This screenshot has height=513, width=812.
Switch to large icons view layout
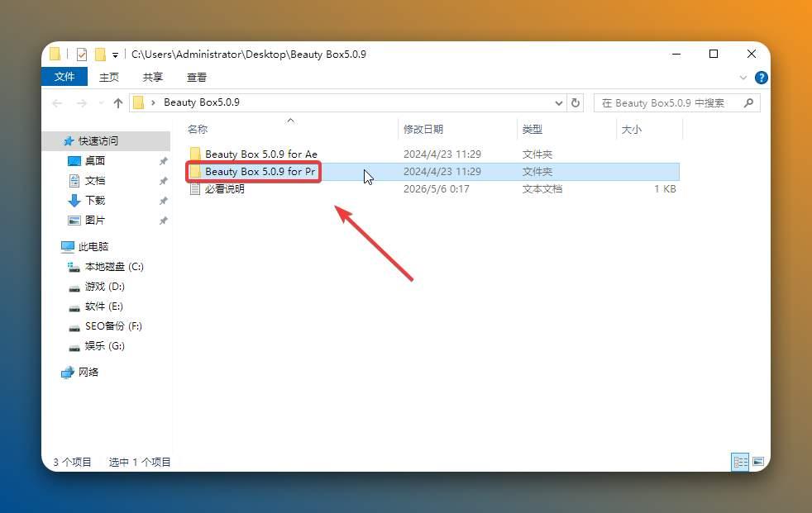point(758,462)
